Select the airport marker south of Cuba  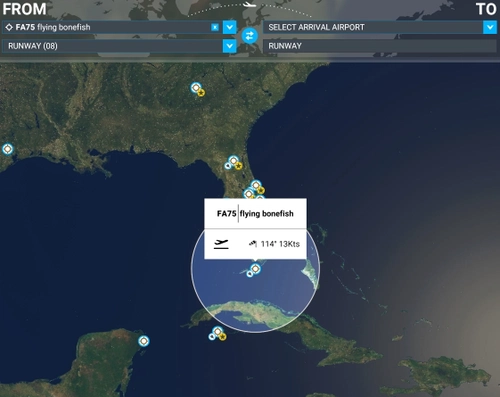click(218, 332)
